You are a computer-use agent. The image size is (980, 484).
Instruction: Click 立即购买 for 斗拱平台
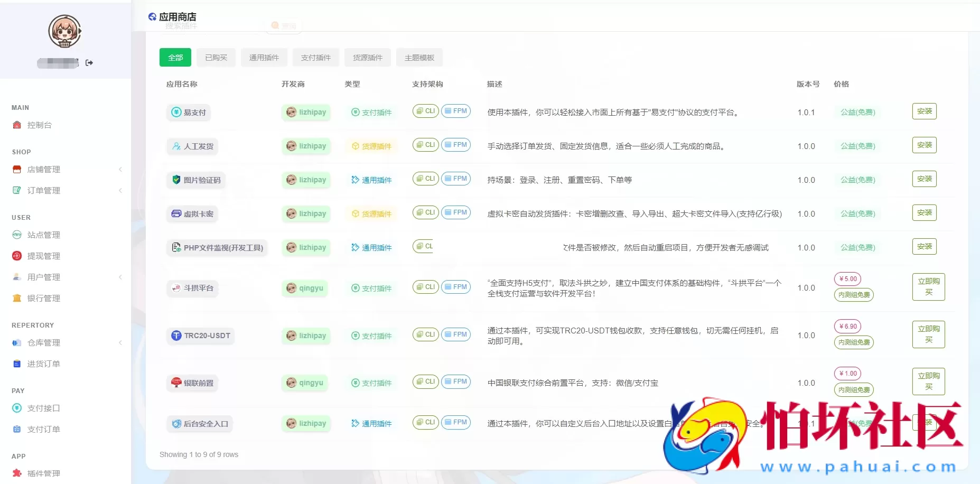click(928, 287)
